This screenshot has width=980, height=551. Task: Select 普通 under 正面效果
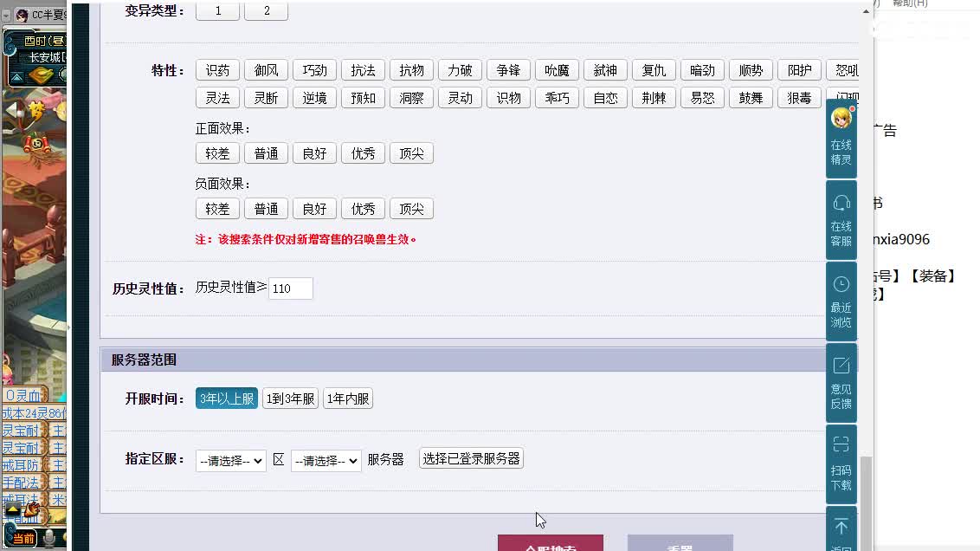pyautogui.click(x=267, y=153)
